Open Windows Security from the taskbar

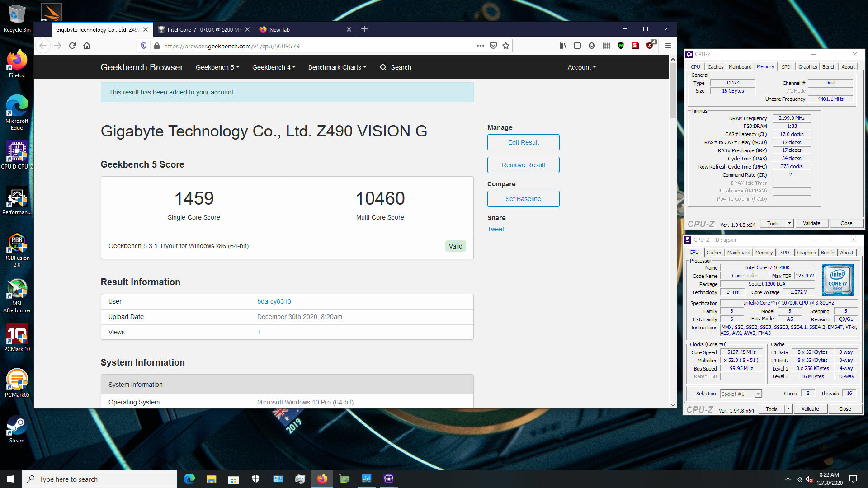(x=255, y=479)
